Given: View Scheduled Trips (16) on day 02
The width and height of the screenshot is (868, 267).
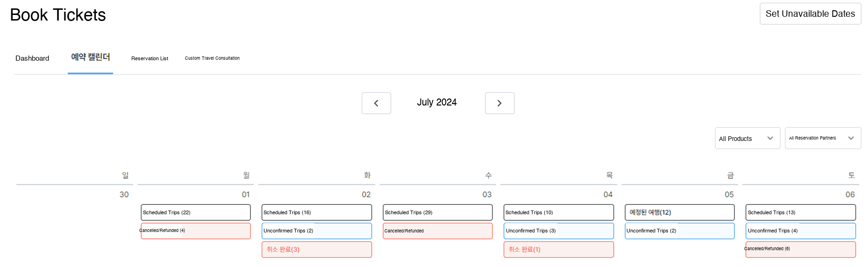Looking at the screenshot, I should click(x=316, y=212).
